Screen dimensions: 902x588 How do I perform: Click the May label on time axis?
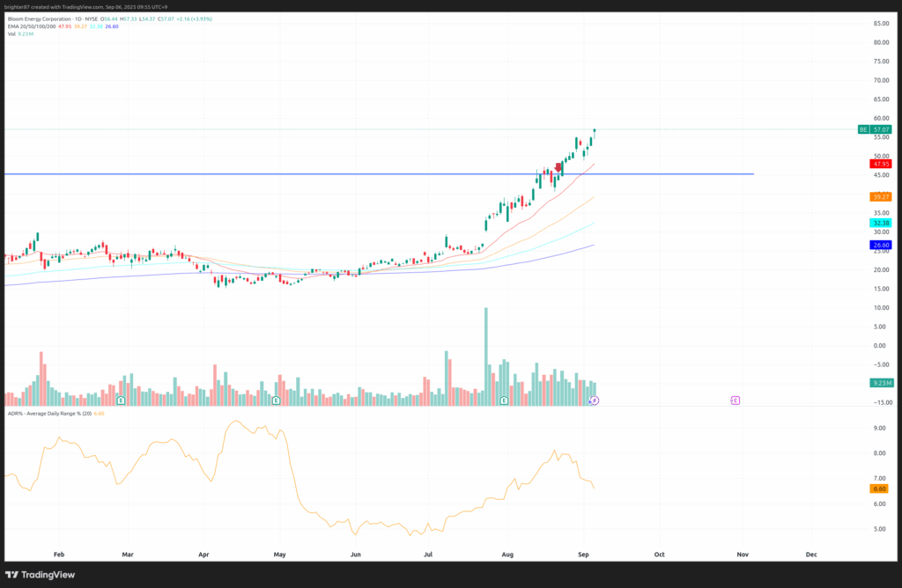pyautogui.click(x=279, y=555)
